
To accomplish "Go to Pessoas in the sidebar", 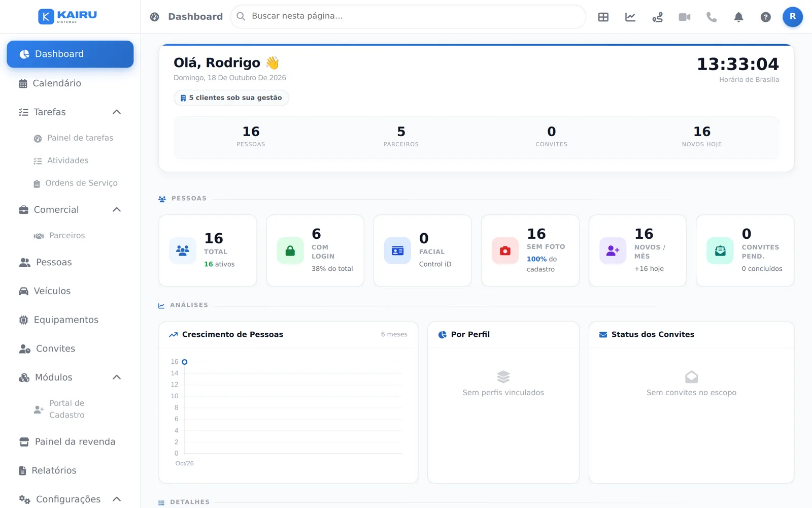I will pos(70,262).
